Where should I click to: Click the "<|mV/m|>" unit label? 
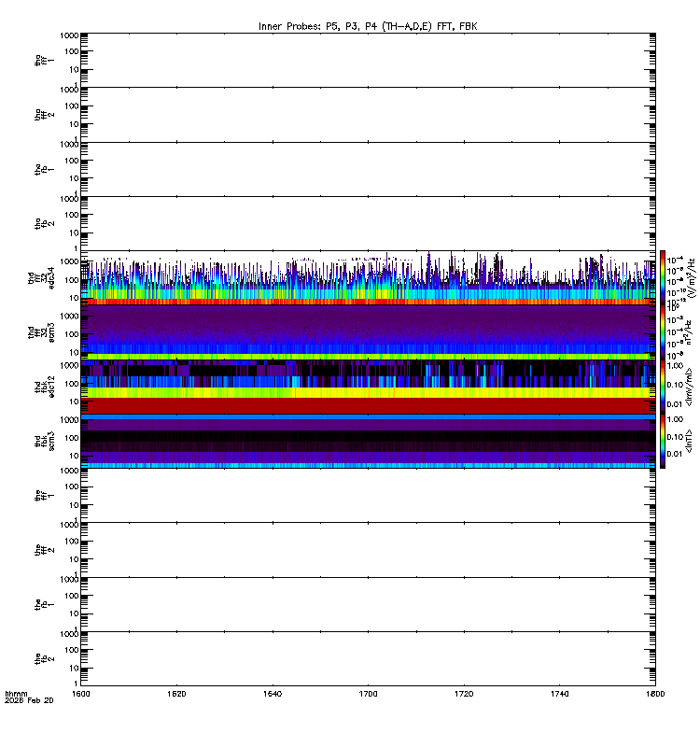click(689, 387)
